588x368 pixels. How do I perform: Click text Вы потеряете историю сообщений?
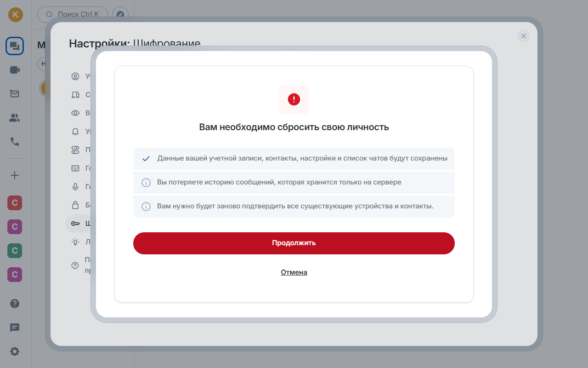279,182
